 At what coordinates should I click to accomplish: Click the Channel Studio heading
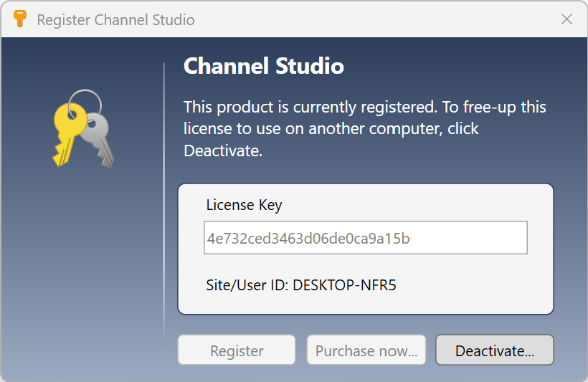[x=264, y=67]
